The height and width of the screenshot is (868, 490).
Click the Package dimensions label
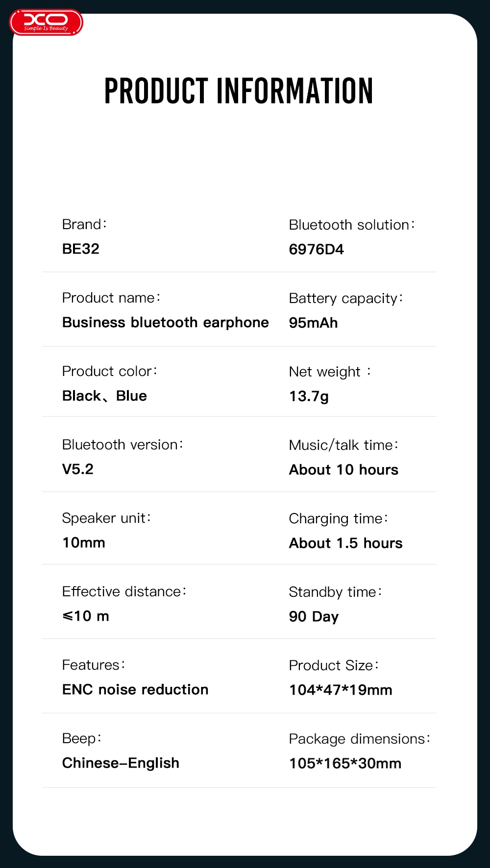[359, 739]
